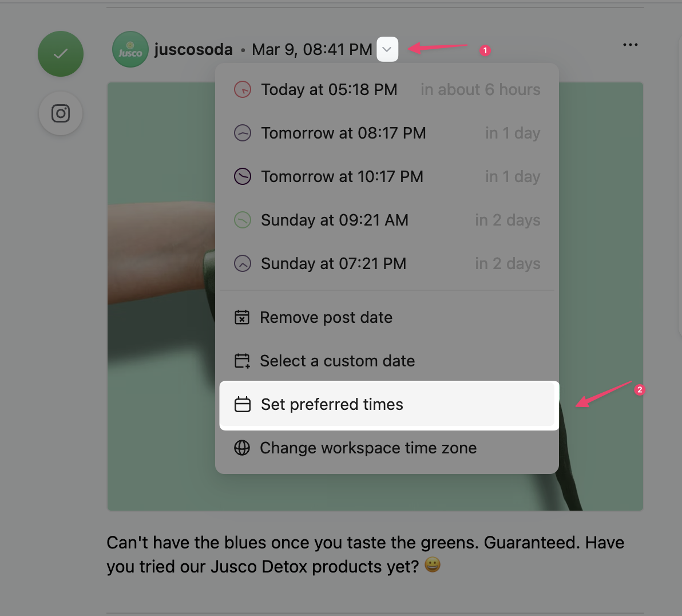Click the custom date calendar-plus icon
682x616 pixels.
(242, 361)
